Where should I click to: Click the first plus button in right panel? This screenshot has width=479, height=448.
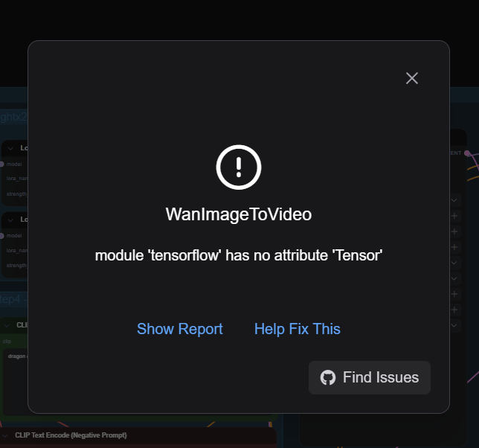pyautogui.click(x=454, y=216)
